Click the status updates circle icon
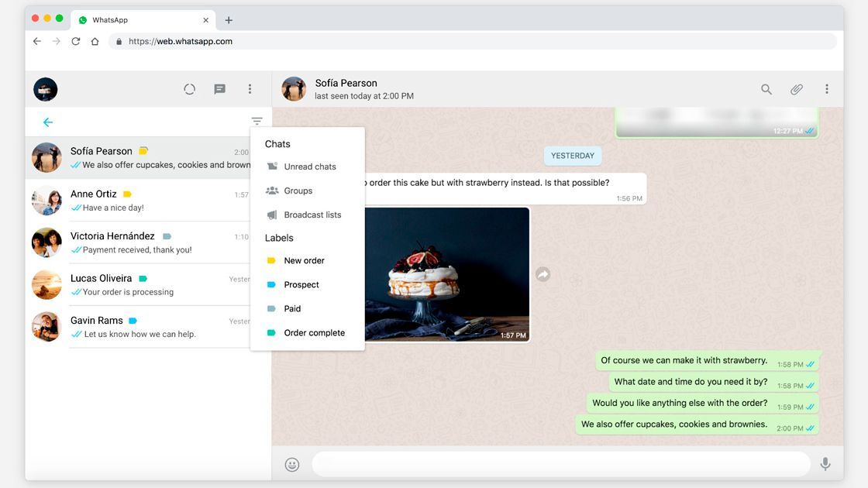 click(x=189, y=89)
